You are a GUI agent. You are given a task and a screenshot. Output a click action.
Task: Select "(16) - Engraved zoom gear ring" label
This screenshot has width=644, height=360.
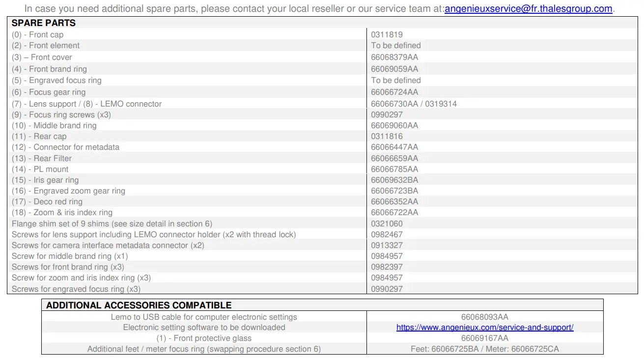(69, 191)
